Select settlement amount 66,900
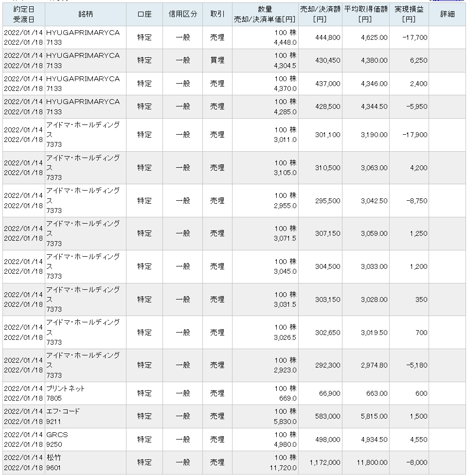Image resolution: width=467 pixels, height=476 pixels. click(x=329, y=393)
